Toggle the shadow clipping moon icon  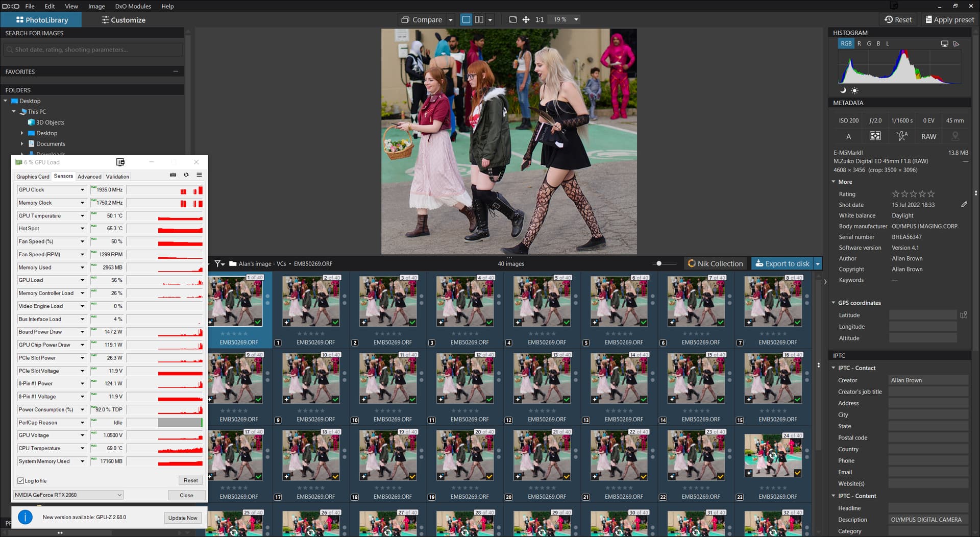(x=843, y=90)
